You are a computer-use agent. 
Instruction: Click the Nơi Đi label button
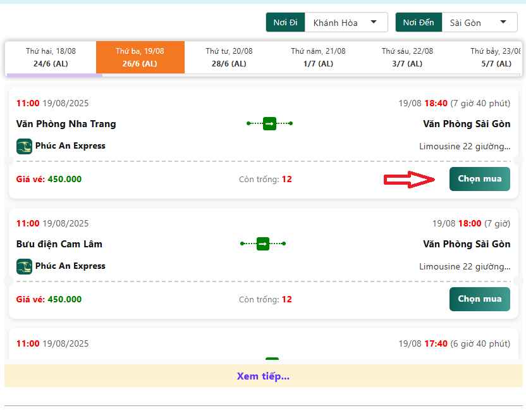point(286,23)
